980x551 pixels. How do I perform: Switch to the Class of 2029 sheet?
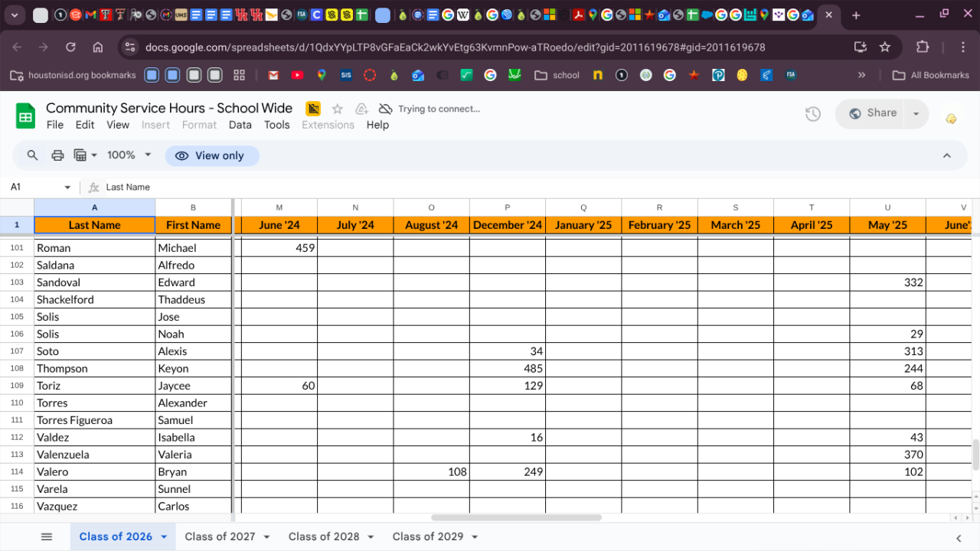(428, 536)
